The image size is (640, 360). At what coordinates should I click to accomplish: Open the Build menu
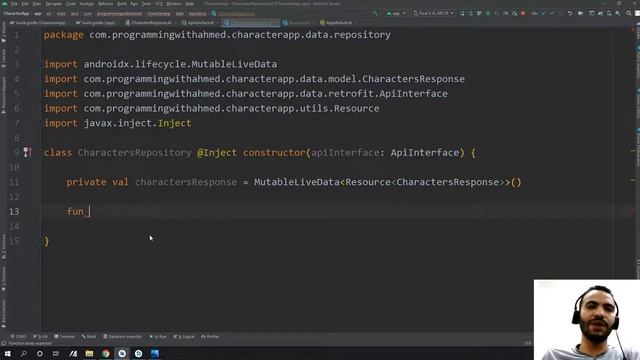click(x=122, y=4)
